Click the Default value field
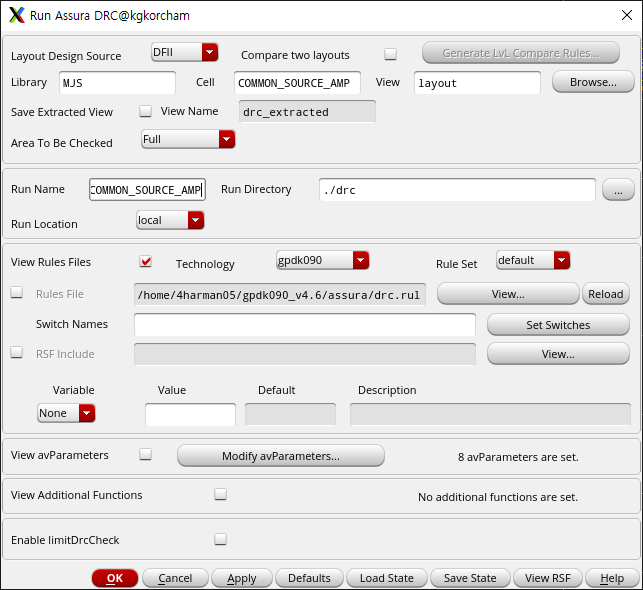 (x=290, y=414)
